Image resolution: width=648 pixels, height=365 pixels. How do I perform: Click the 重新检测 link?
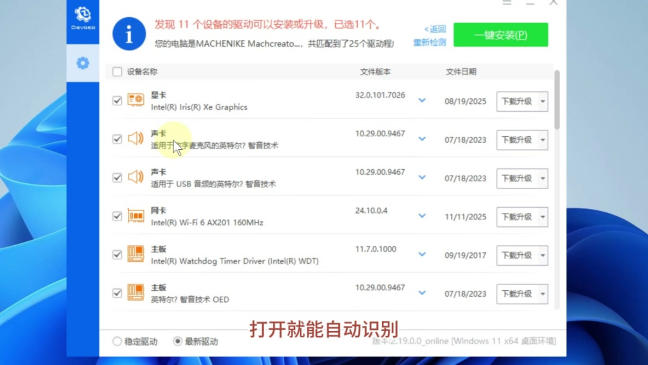[x=429, y=42]
